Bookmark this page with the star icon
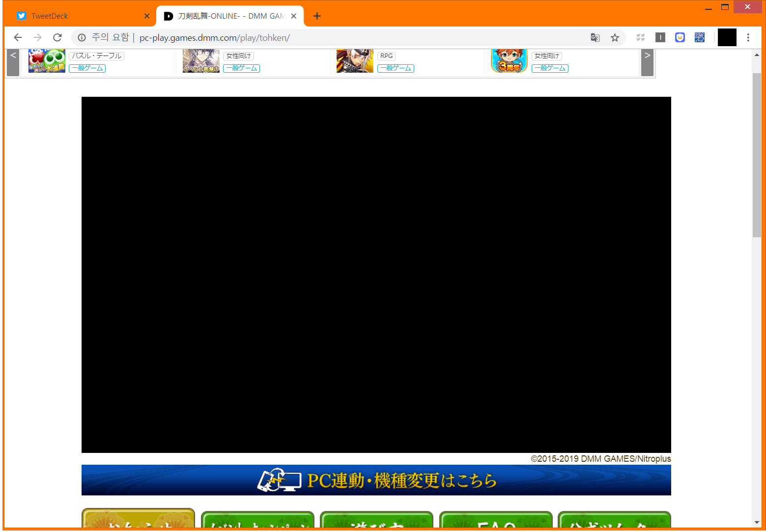This screenshot has height=532, width=766. (615, 37)
